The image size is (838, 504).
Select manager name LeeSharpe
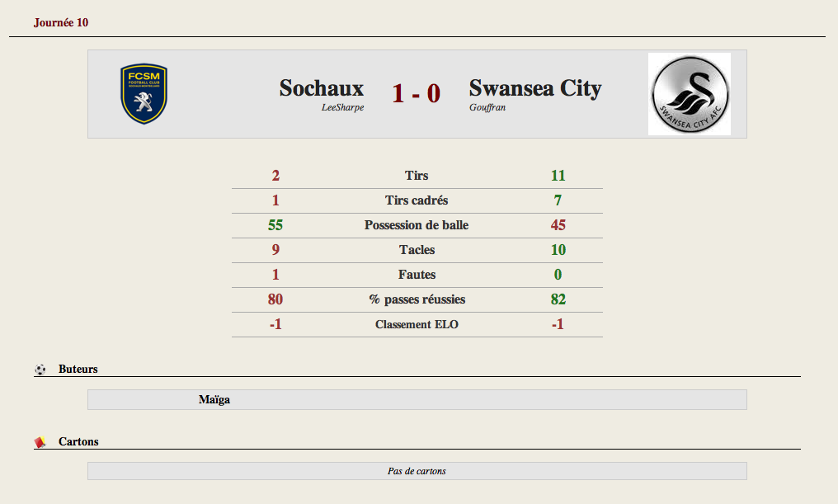point(342,107)
